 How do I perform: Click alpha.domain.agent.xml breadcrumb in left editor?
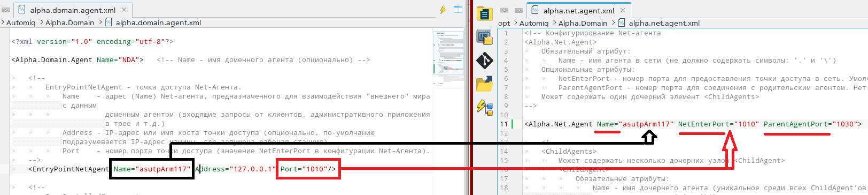tap(158, 22)
